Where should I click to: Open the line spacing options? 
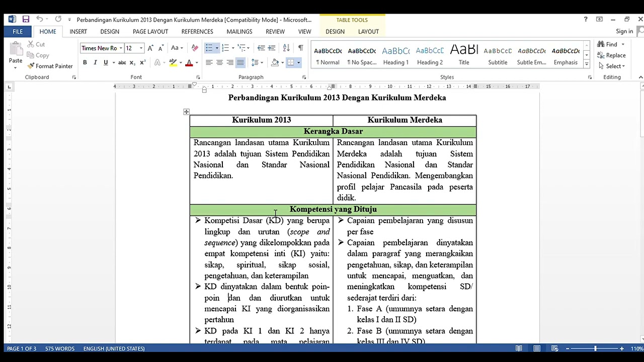[x=257, y=62]
